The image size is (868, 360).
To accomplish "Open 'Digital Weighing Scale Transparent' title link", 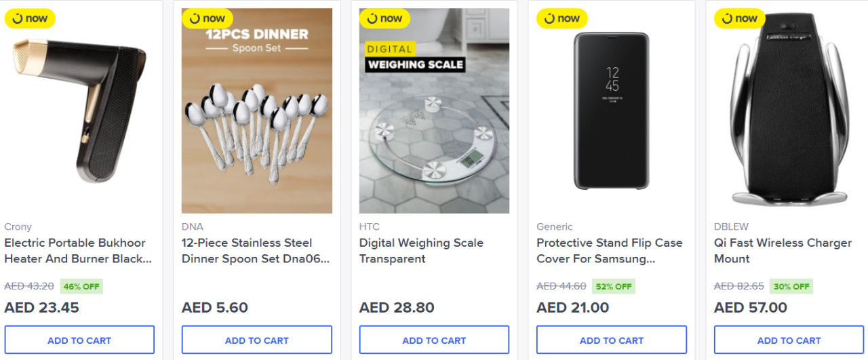I will tap(421, 251).
